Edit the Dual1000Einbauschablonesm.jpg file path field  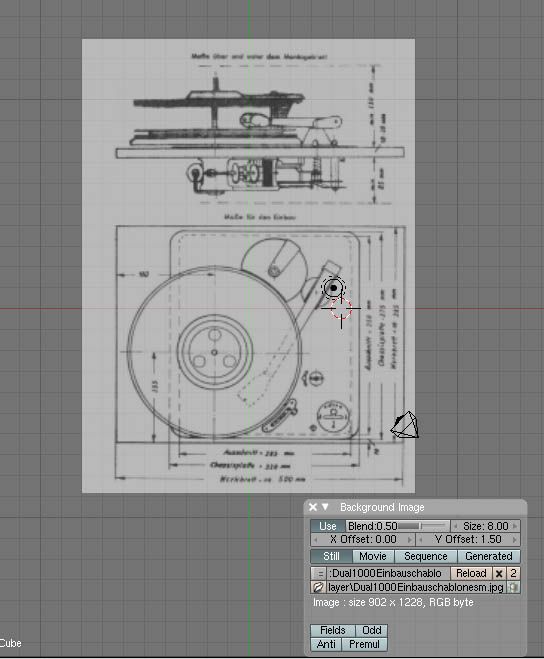(416, 587)
